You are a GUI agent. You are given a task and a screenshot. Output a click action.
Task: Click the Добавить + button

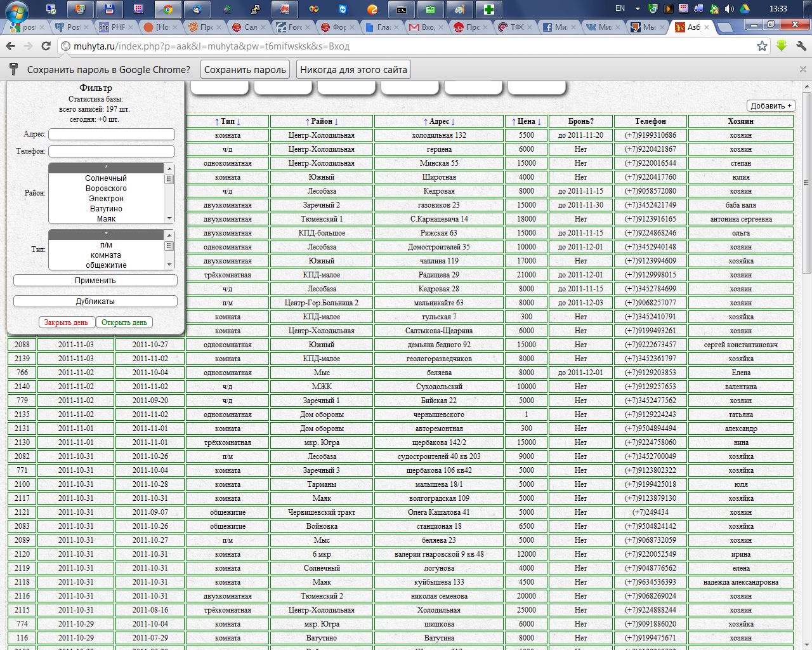click(771, 106)
